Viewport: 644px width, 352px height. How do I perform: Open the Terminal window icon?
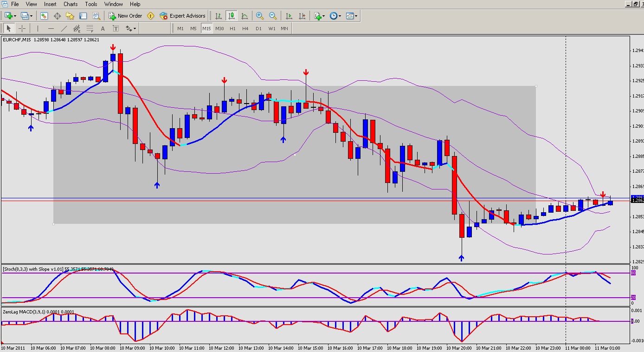tap(83, 16)
